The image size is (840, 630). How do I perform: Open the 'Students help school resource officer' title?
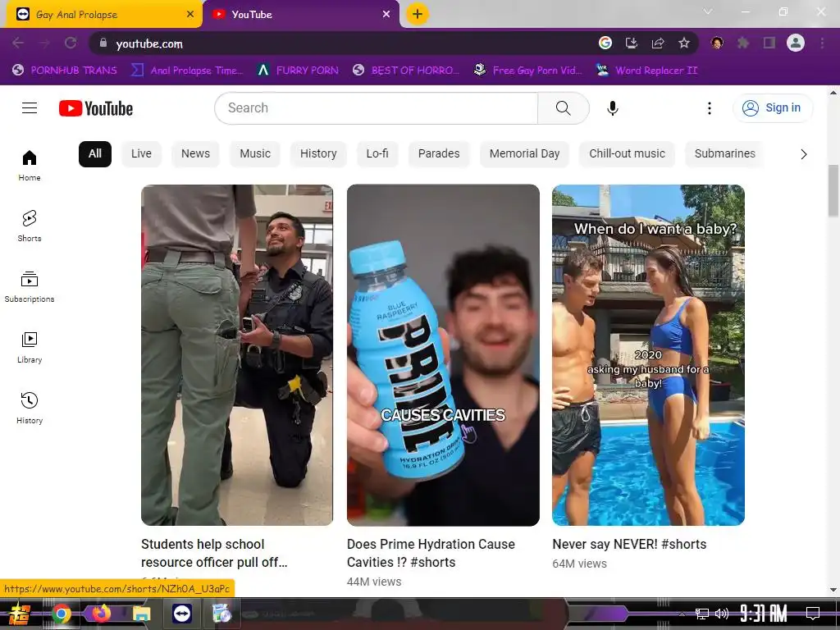click(214, 553)
